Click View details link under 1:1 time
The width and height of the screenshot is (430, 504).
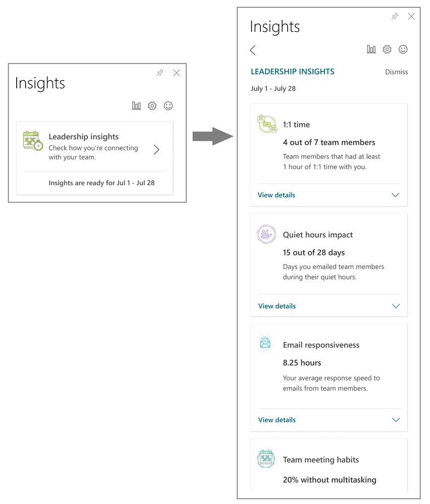tap(276, 195)
